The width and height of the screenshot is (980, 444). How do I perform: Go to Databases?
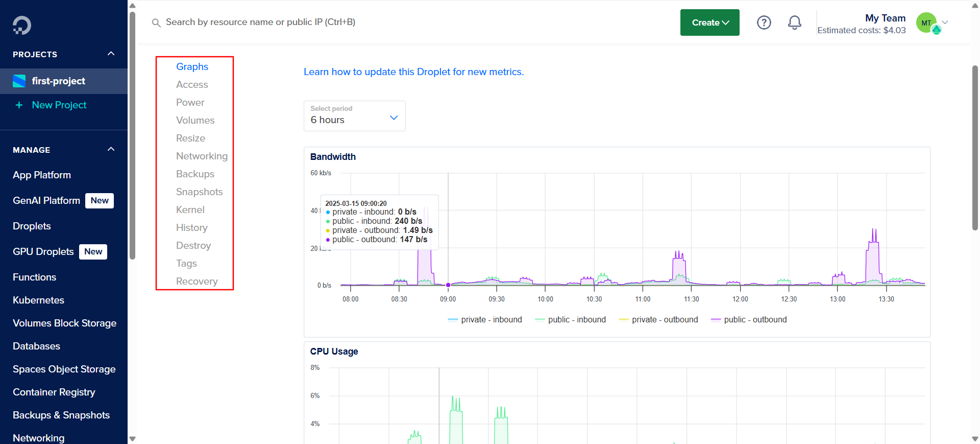[36, 346]
